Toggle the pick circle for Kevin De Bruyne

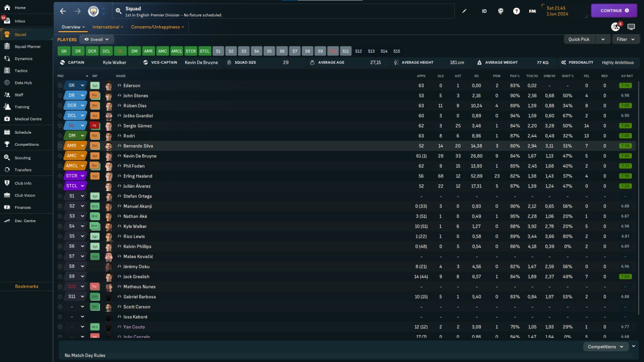(x=60, y=156)
